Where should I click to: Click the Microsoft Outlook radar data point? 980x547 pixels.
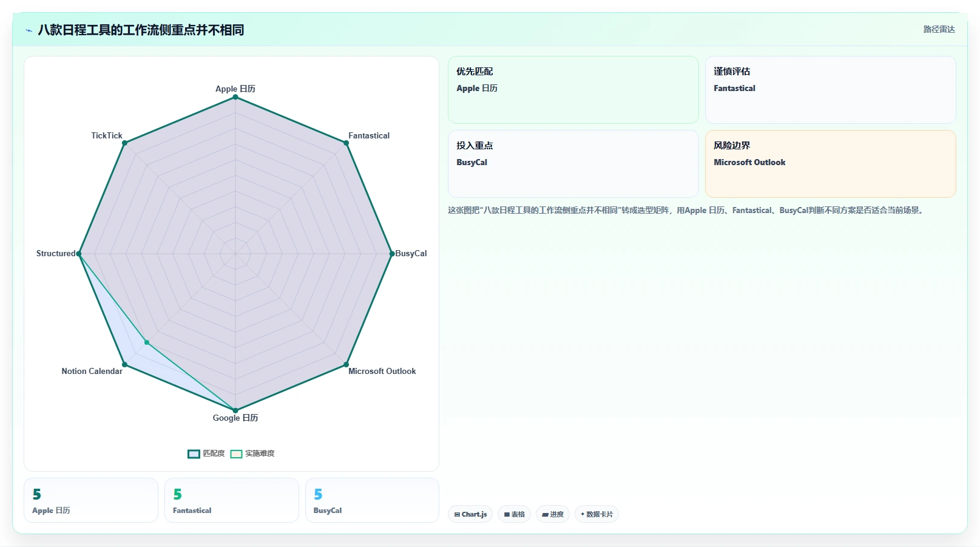(x=346, y=364)
